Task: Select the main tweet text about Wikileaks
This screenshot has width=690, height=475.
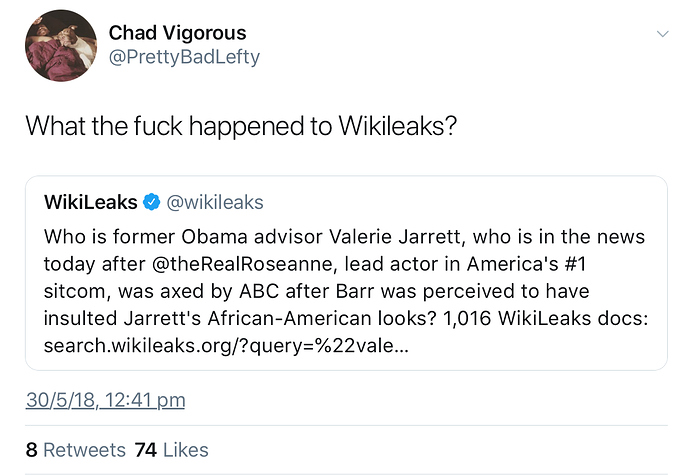Action: tap(241, 126)
